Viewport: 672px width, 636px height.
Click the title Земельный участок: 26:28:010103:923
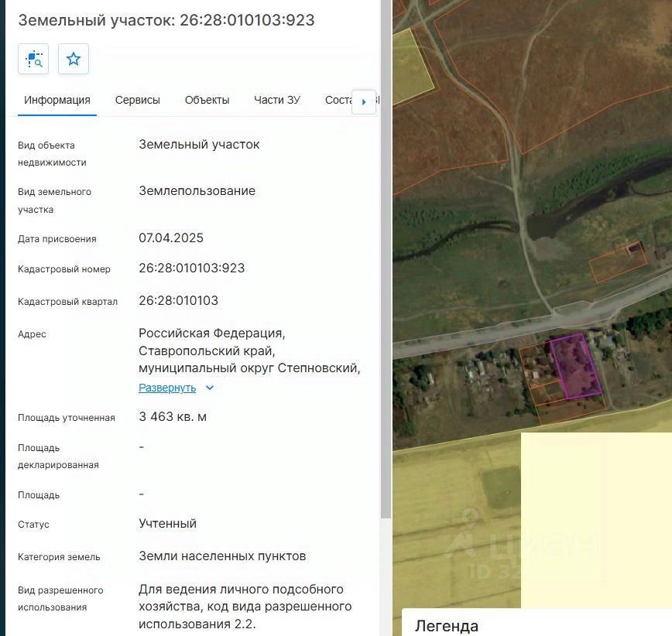pos(166,20)
